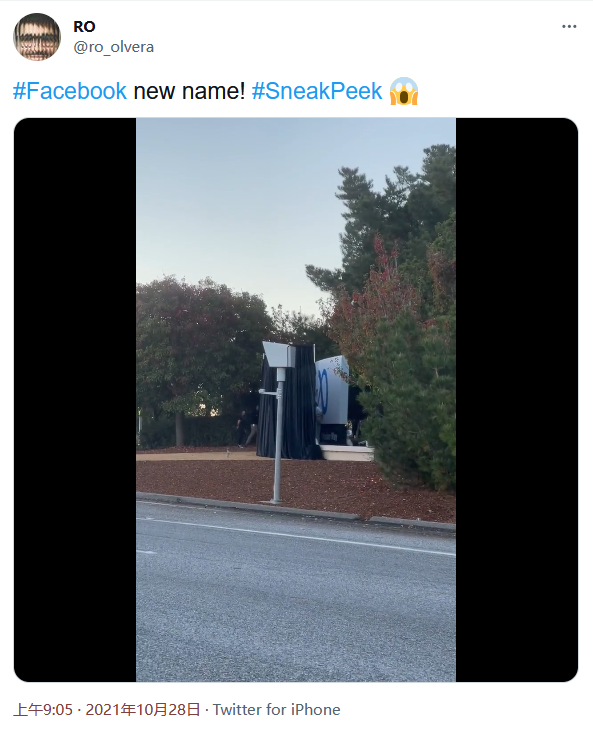Open RO's profile picture avatar

[x=37, y=37]
